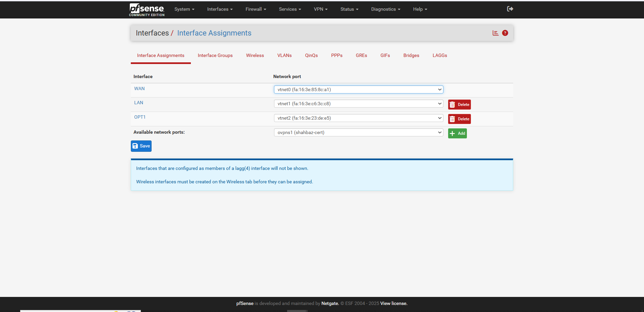The height and width of the screenshot is (312, 644).
Task: Delete the LAN interface assignment
Action: pyautogui.click(x=459, y=105)
